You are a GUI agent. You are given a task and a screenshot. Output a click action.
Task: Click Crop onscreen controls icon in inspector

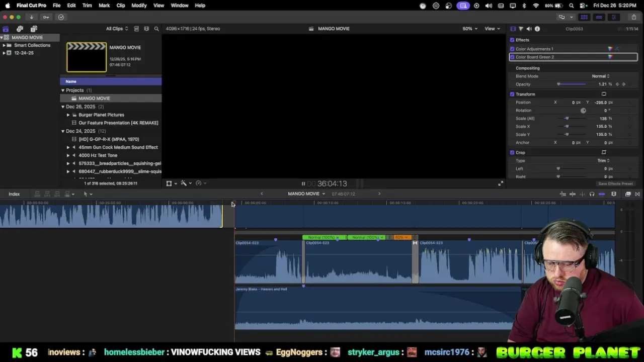[604, 152]
